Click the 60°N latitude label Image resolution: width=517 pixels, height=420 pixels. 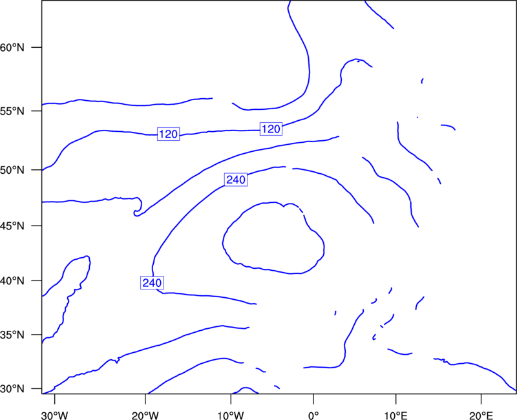tap(12, 47)
